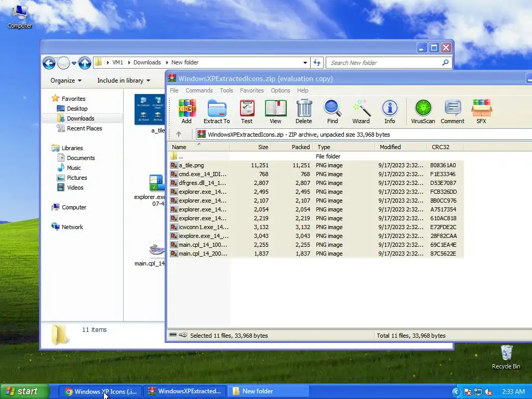Select the dfrgres.dll_14 file row
The width and height of the screenshot is (532, 399).
(316, 183)
